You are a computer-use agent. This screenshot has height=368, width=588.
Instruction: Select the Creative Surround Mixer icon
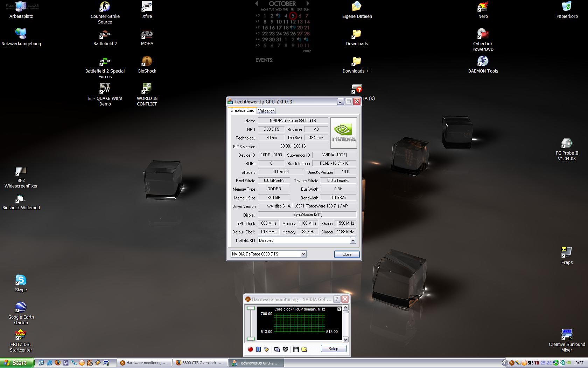click(567, 341)
